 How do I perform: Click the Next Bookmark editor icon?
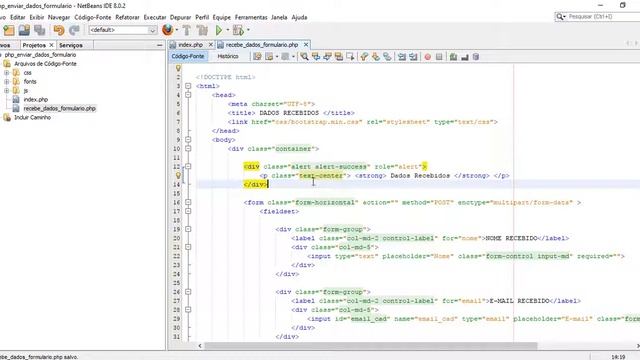point(376,57)
